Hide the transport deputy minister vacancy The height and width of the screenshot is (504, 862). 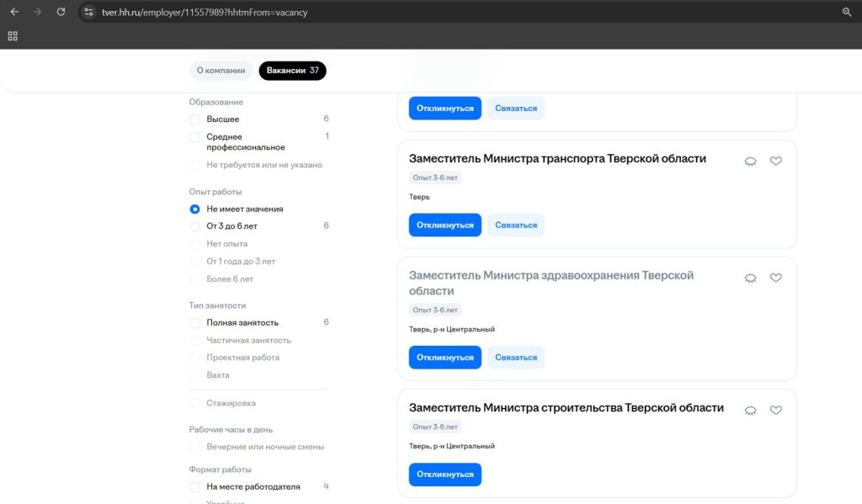[x=750, y=161]
